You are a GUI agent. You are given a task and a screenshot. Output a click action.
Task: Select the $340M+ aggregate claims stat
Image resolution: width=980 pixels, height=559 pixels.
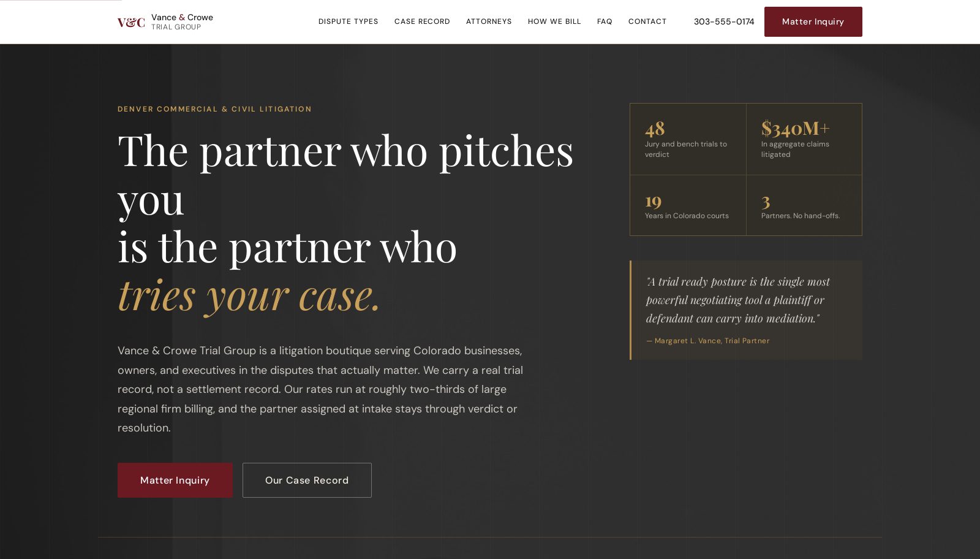[x=804, y=139]
